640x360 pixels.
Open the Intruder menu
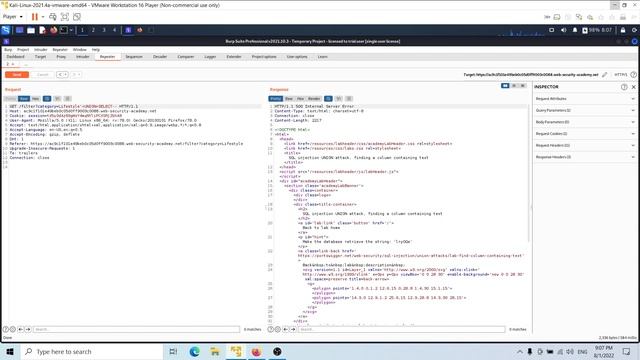coord(40,49)
